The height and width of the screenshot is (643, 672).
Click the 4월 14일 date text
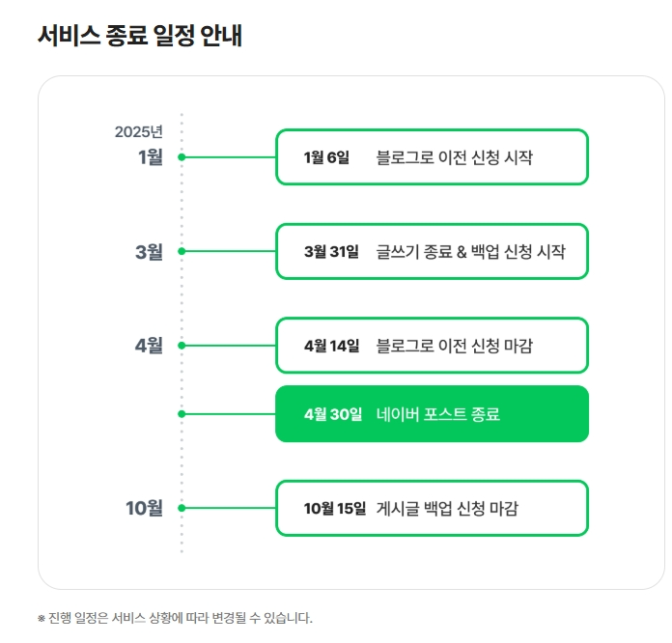[331, 345]
